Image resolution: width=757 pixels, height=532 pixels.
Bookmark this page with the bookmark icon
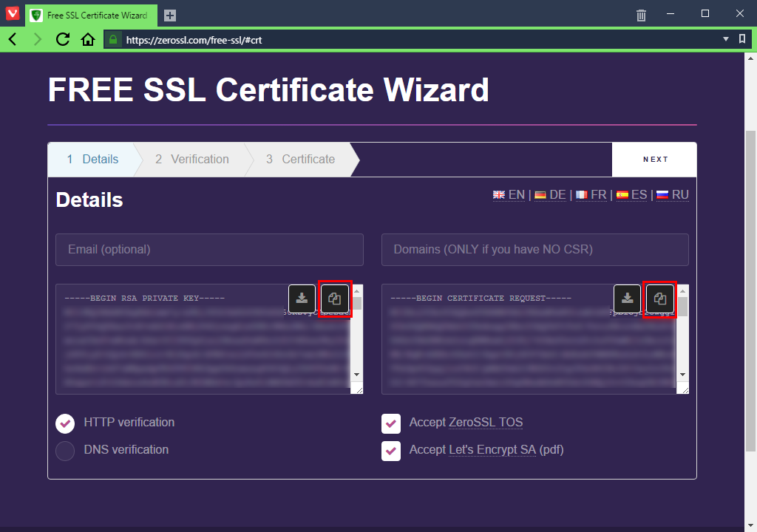[742, 39]
